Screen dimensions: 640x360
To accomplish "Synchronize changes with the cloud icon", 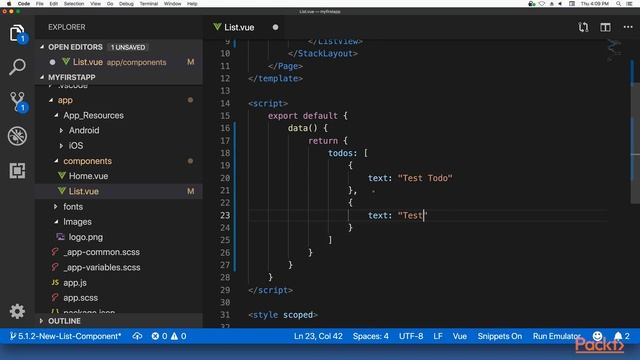I will coord(137,336).
